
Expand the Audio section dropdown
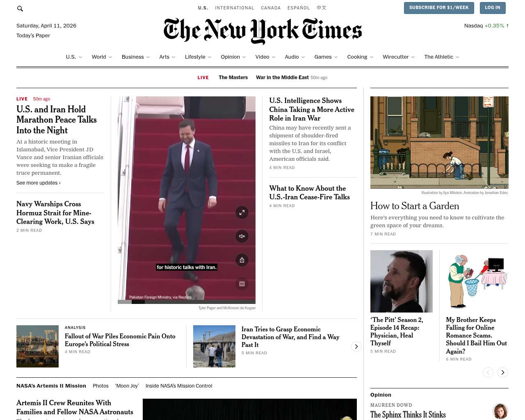tap(295, 57)
